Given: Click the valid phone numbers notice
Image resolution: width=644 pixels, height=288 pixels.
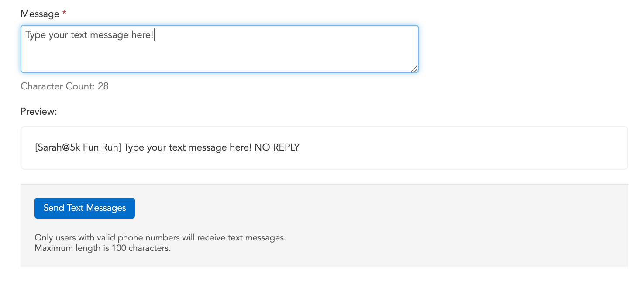Looking at the screenshot, I should 160,238.
